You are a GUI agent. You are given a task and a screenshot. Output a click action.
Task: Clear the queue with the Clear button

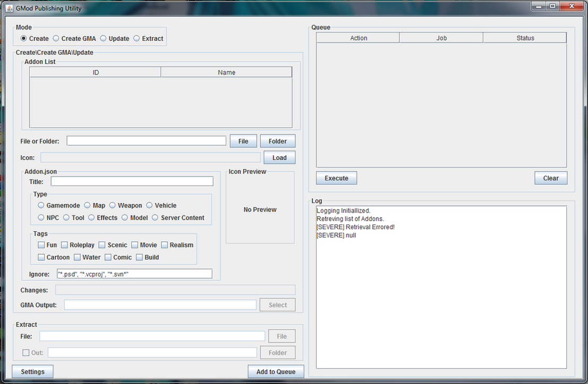(551, 178)
